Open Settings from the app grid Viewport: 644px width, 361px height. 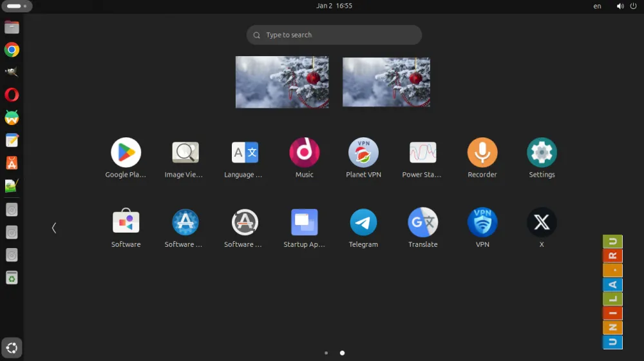(542, 153)
